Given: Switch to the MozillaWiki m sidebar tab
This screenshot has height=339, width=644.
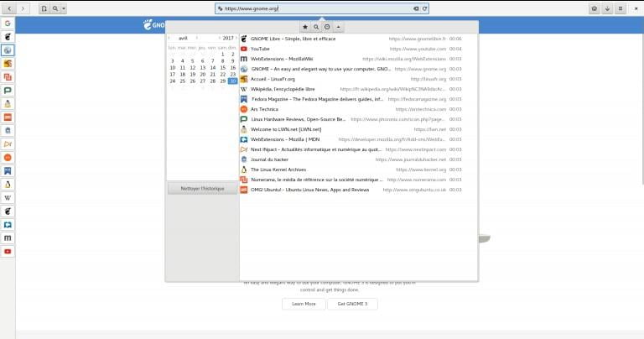Looking at the screenshot, I should point(8,238).
